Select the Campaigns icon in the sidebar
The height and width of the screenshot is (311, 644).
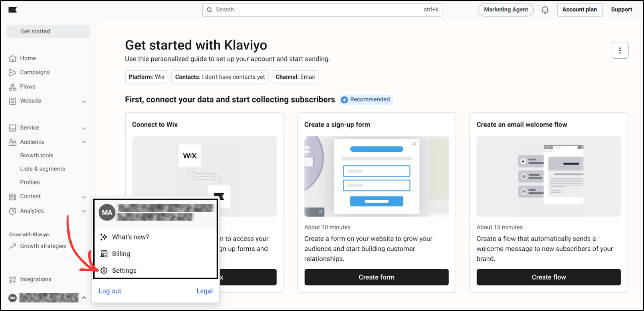point(12,72)
